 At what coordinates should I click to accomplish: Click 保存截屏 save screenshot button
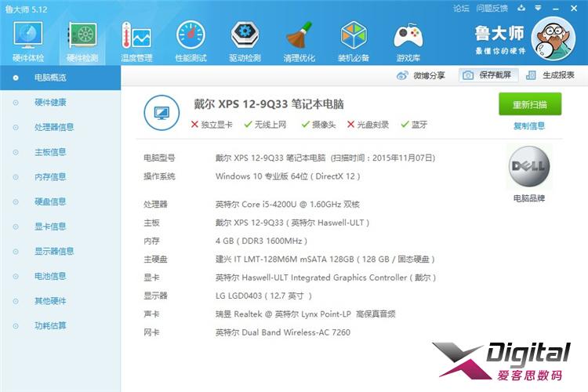[x=488, y=75]
